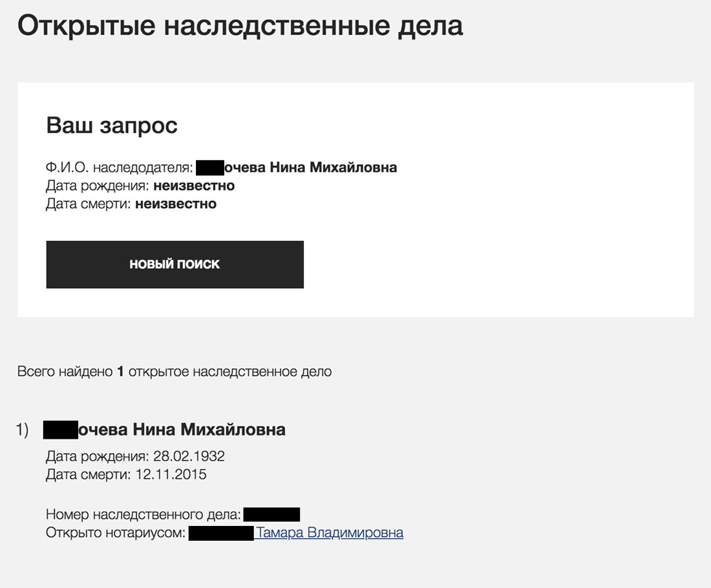Viewport: 711px width, 588px height.
Task: Open notary link Тамара Владимировна
Action: pyautogui.click(x=330, y=533)
